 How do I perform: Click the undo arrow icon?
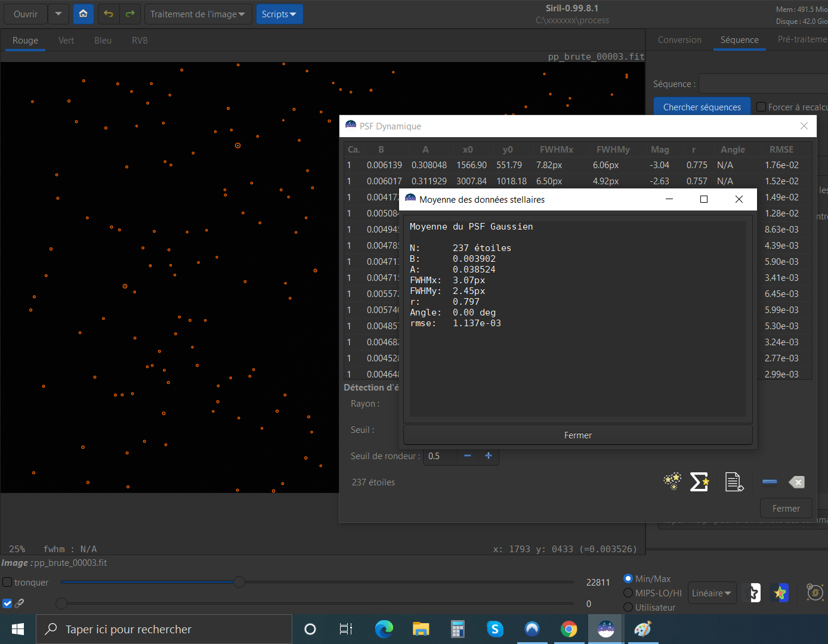click(x=109, y=14)
